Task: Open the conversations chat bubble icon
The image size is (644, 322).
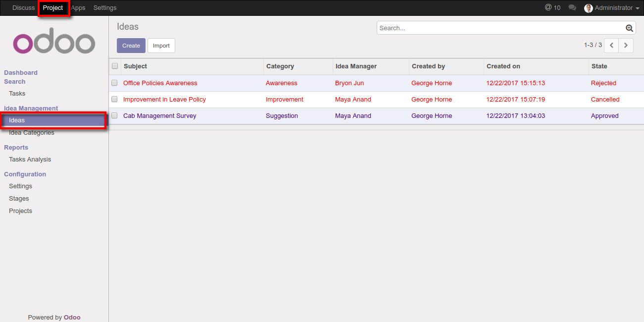Action: click(572, 8)
